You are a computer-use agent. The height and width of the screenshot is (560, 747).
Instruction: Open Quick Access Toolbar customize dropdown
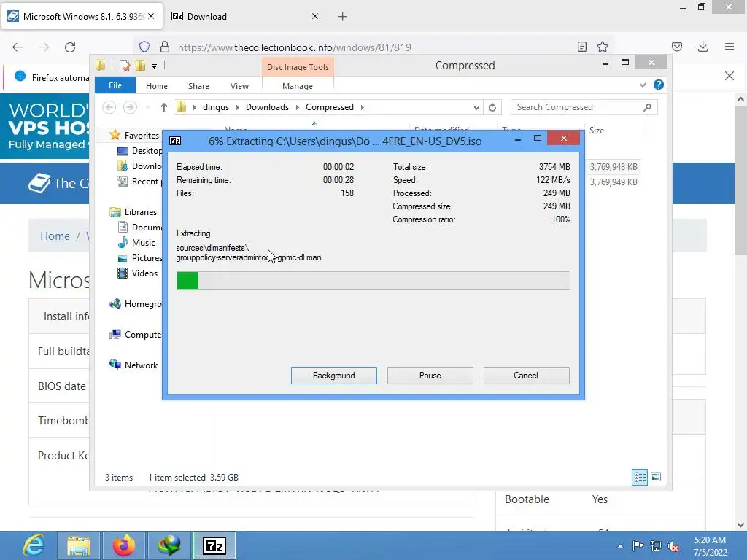click(x=155, y=66)
